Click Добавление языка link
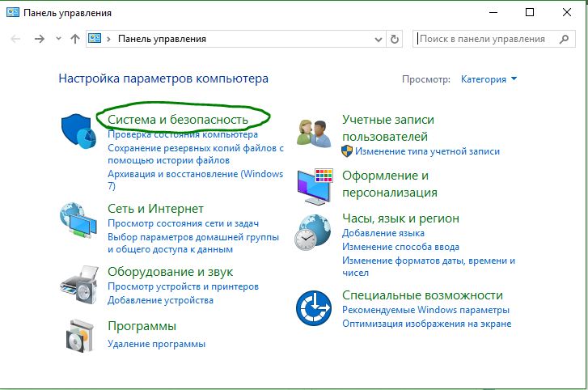Image resolution: width=588 pixels, height=390 pixels. click(383, 233)
